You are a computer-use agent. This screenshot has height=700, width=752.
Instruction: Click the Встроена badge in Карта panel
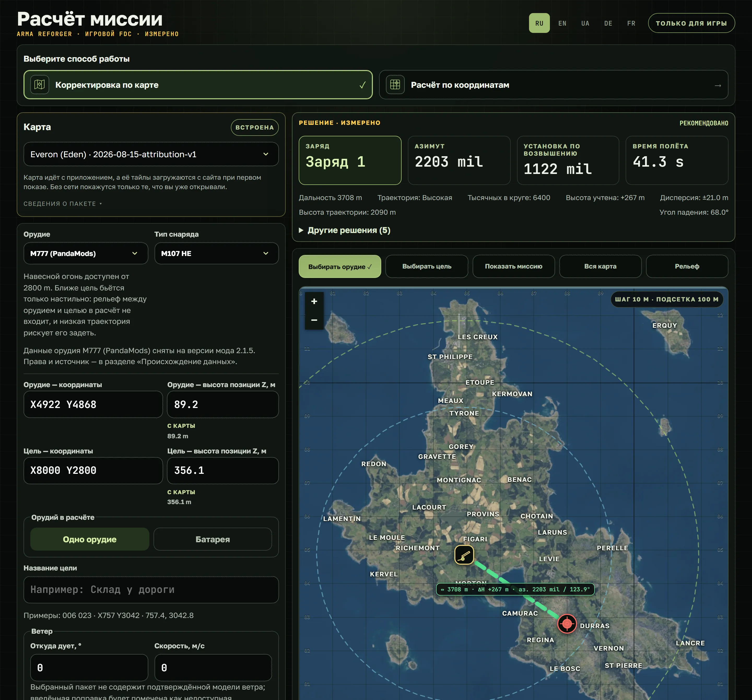(255, 127)
